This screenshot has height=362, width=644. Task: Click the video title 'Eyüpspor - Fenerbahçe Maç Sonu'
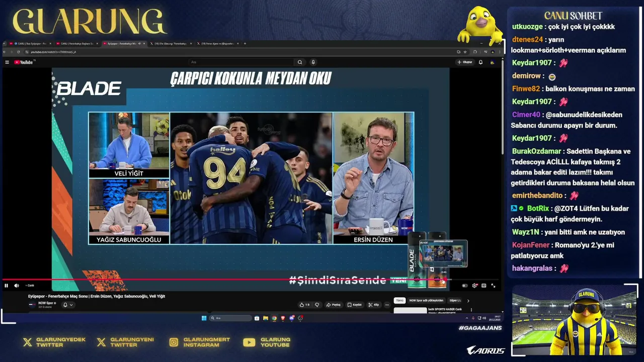[x=97, y=296]
